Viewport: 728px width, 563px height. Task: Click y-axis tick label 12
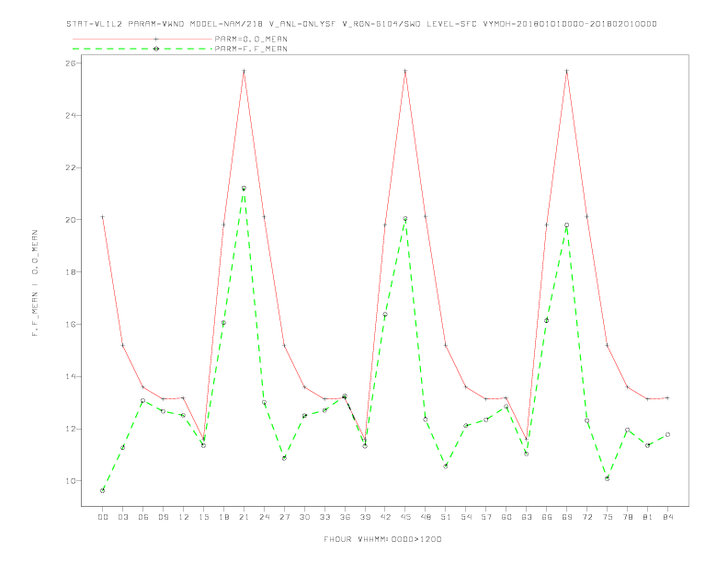click(x=71, y=429)
